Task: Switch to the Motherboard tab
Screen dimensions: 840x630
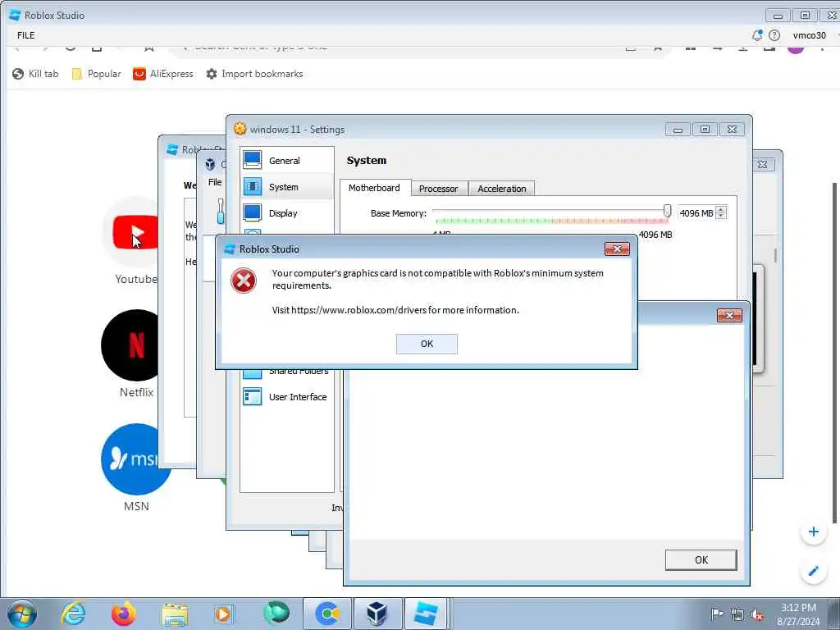Action: [375, 188]
